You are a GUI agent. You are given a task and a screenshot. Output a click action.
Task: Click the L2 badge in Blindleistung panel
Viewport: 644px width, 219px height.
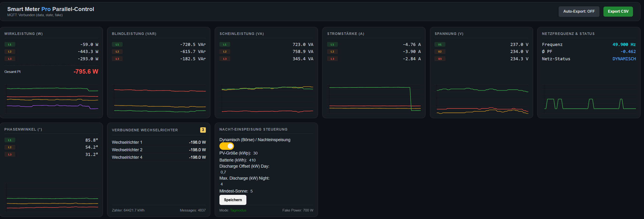tap(117, 52)
